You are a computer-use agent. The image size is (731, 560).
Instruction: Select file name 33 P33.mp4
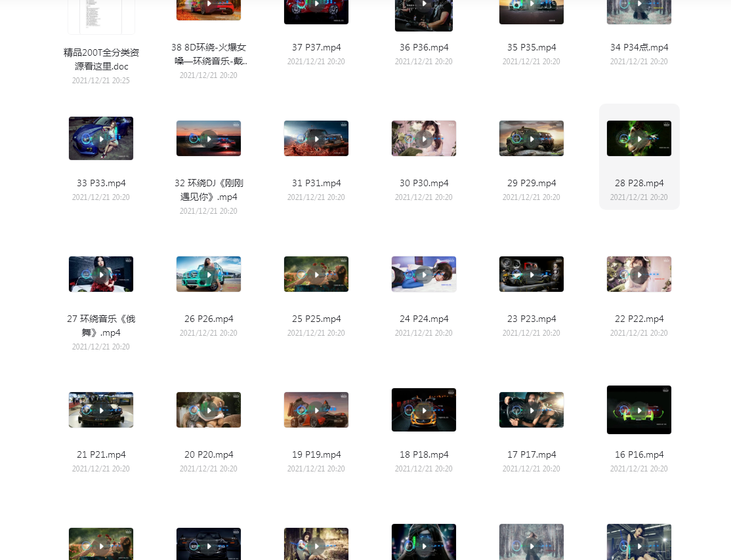coord(101,183)
